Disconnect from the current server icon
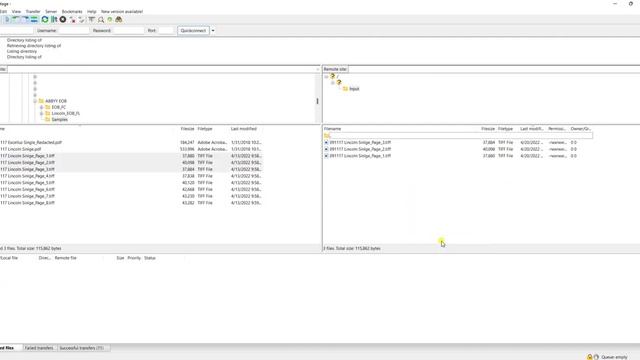Image resolution: width=640 pixels, height=360 pixels. [73, 20]
